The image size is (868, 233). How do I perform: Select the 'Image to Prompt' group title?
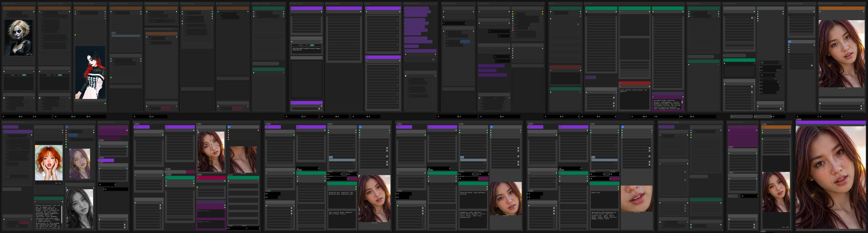[260, 3]
